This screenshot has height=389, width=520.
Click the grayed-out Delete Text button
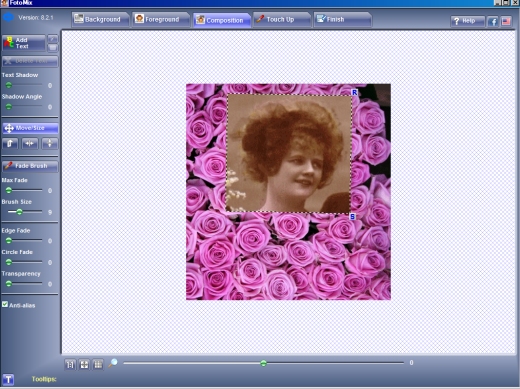click(30, 61)
